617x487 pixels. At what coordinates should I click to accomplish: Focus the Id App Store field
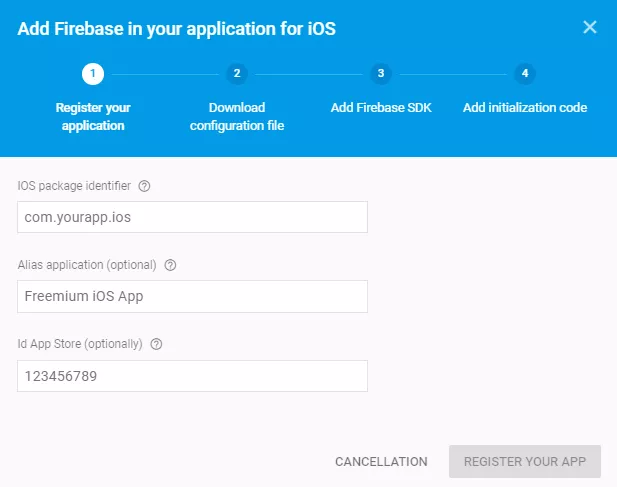[192, 376]
